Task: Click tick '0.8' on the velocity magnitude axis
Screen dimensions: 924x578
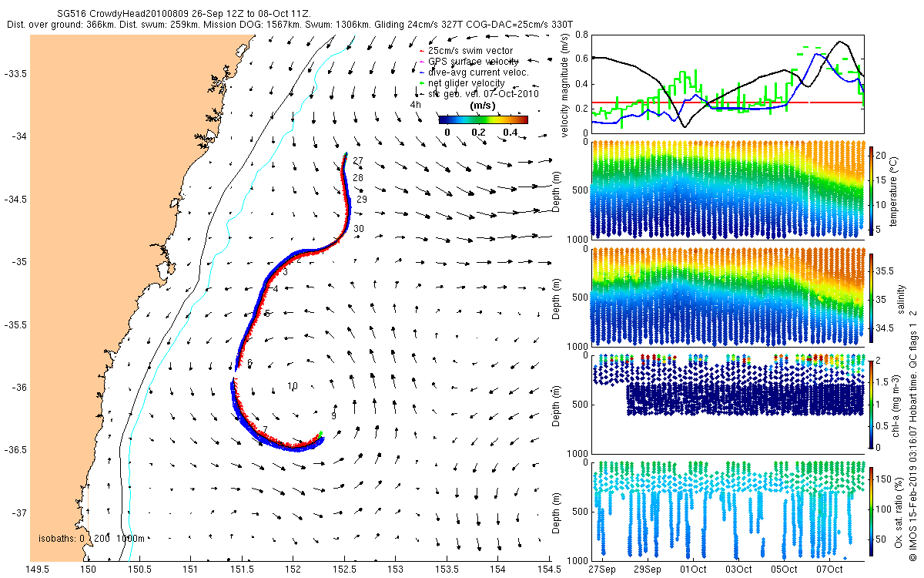Action: pos(581,35)
